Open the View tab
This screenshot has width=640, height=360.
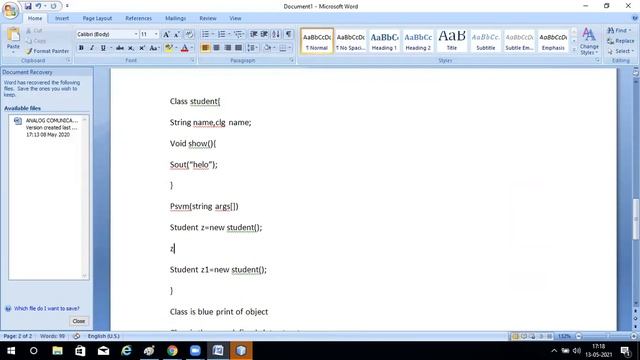point(235,18)
